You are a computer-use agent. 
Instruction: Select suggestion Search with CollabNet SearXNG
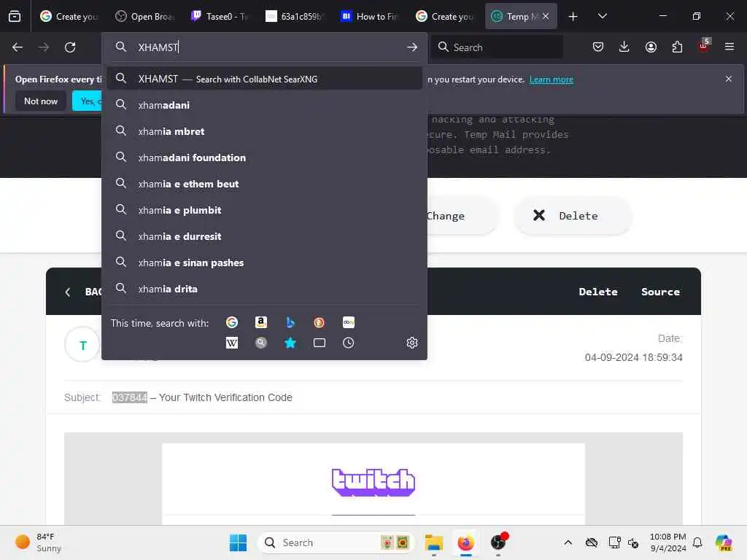tap(264, 79)
